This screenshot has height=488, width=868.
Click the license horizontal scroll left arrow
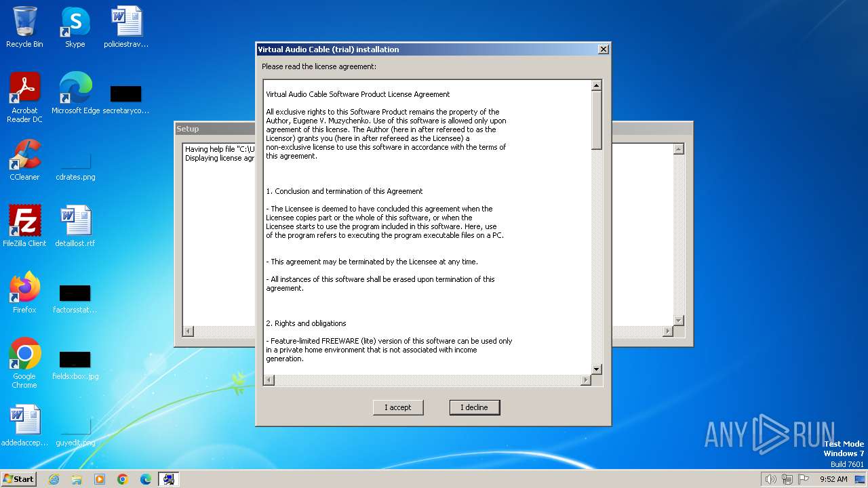269,380
